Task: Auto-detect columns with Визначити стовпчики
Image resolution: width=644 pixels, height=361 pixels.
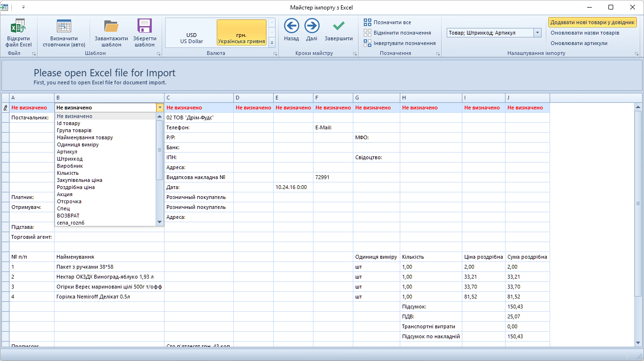Action: 64,33
